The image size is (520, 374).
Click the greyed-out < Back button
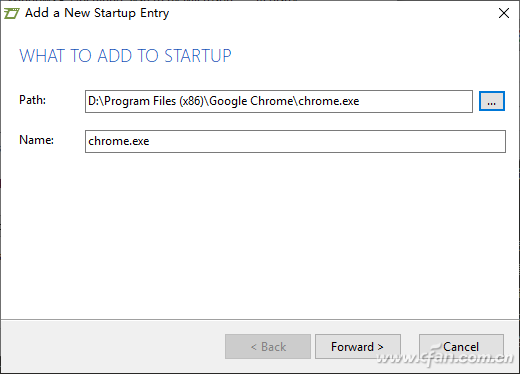coord(268,347)
